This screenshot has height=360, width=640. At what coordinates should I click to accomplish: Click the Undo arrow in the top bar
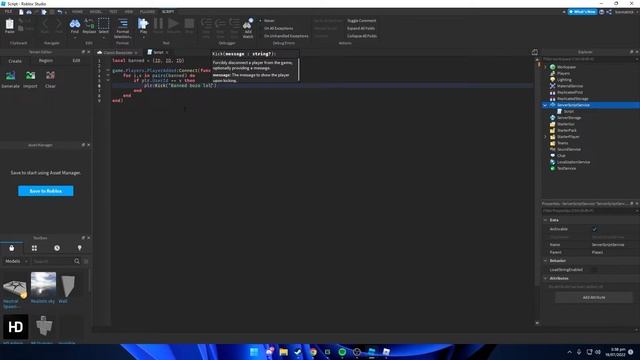pos(60,12)
